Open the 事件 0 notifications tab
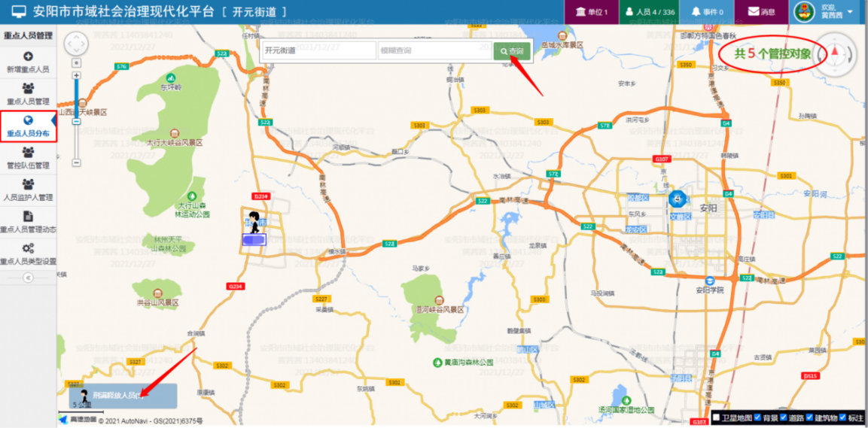 coord(707,12)
